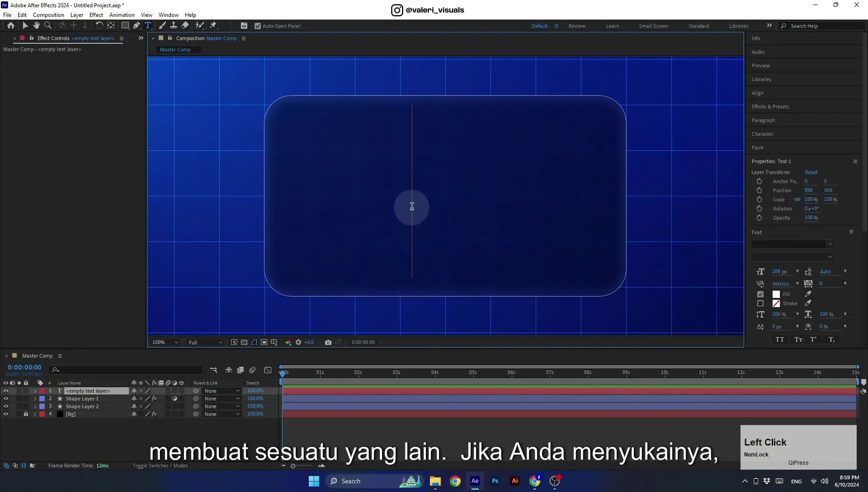868x492 pixels.
Task: Click the fill color eyedropper
Action: click(x=808, y=294)
